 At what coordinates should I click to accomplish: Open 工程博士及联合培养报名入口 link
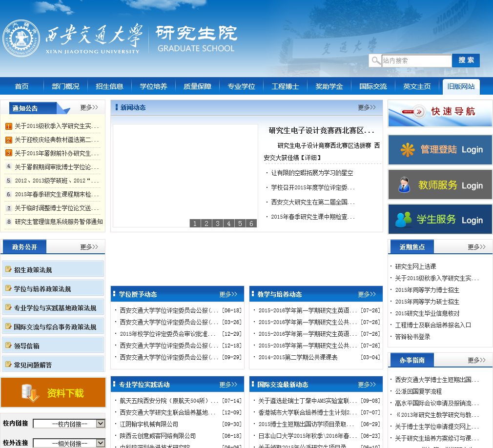click(x=433, y=325)
